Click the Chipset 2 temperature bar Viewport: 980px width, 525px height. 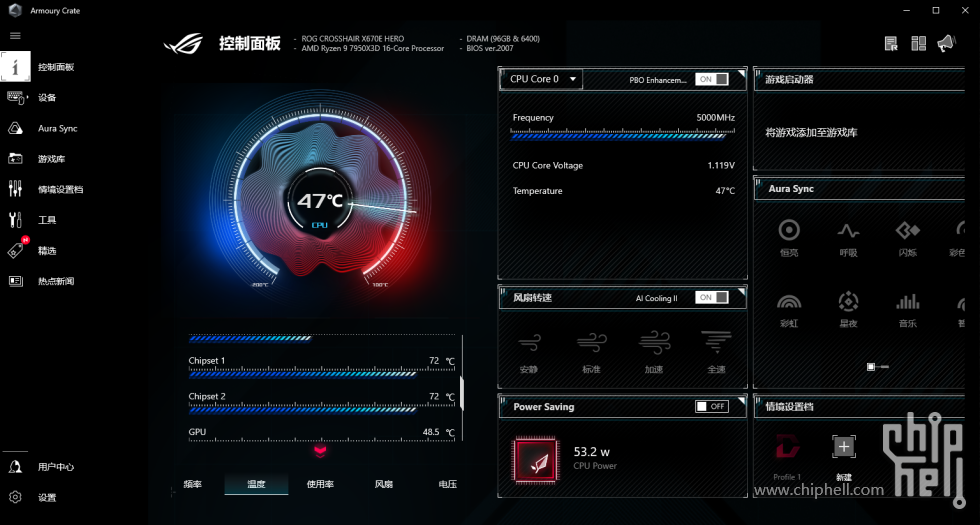[x=322, y=410]
